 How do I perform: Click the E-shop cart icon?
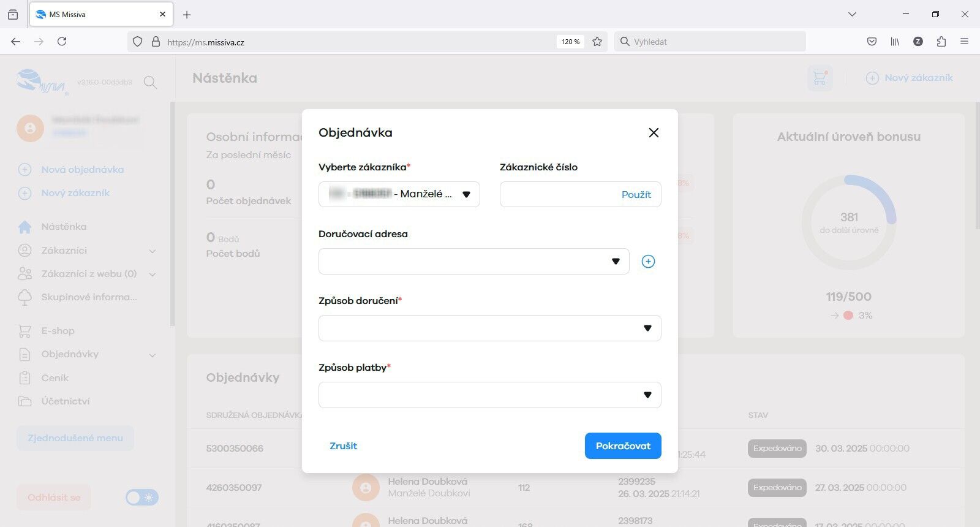(24, 331)
